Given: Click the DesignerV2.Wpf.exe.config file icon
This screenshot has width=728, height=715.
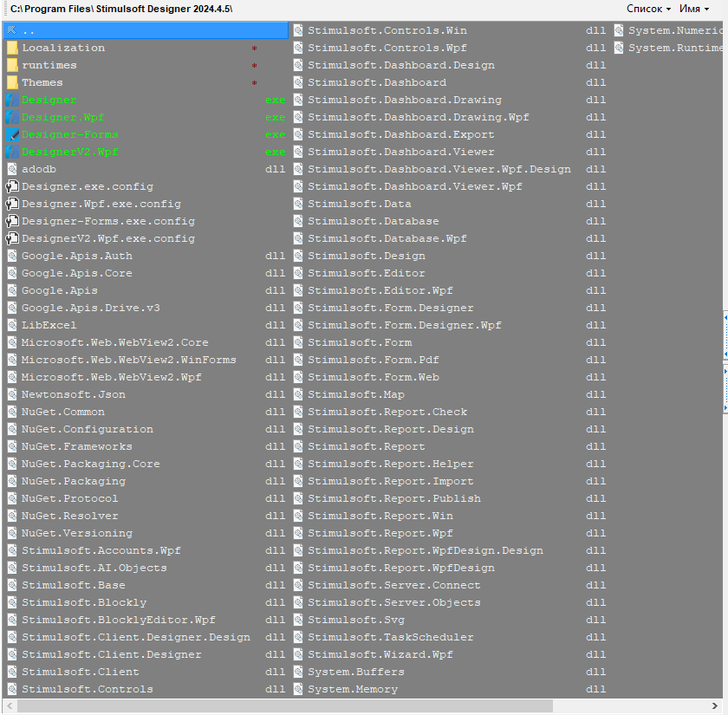Looking at the screenshot, I should (12, 238).
